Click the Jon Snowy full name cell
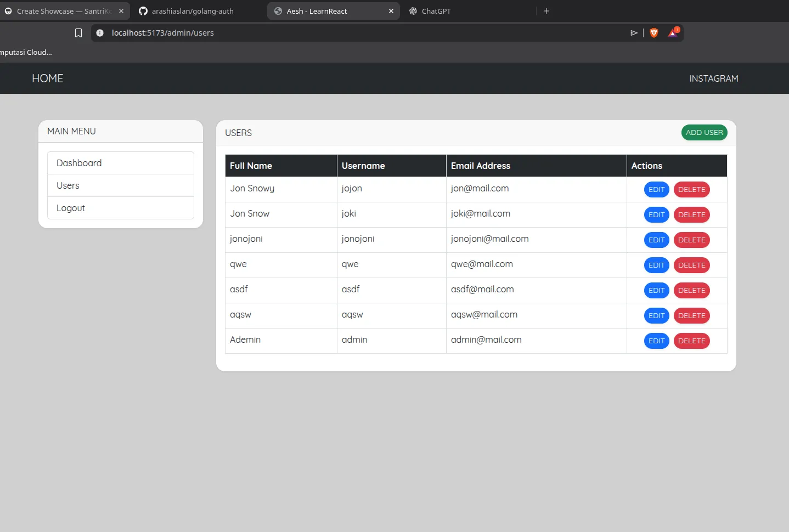 coord(281,189)
